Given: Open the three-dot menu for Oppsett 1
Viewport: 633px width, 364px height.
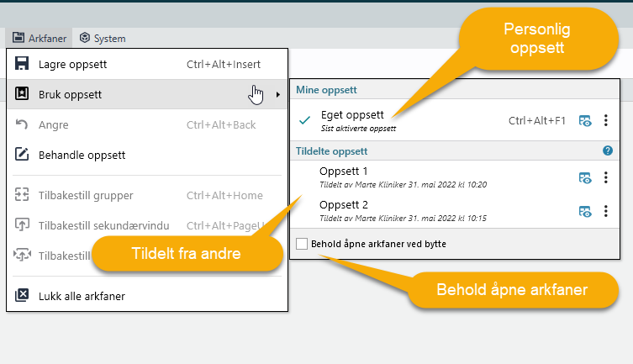Looking at the screenshot, I should point(606,177).
